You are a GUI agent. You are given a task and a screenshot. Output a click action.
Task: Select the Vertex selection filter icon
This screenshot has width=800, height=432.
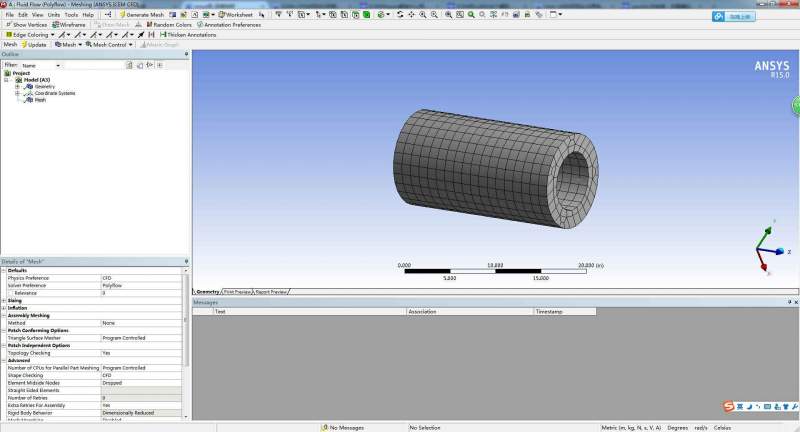pyautogui.click(x=333, y=15)
